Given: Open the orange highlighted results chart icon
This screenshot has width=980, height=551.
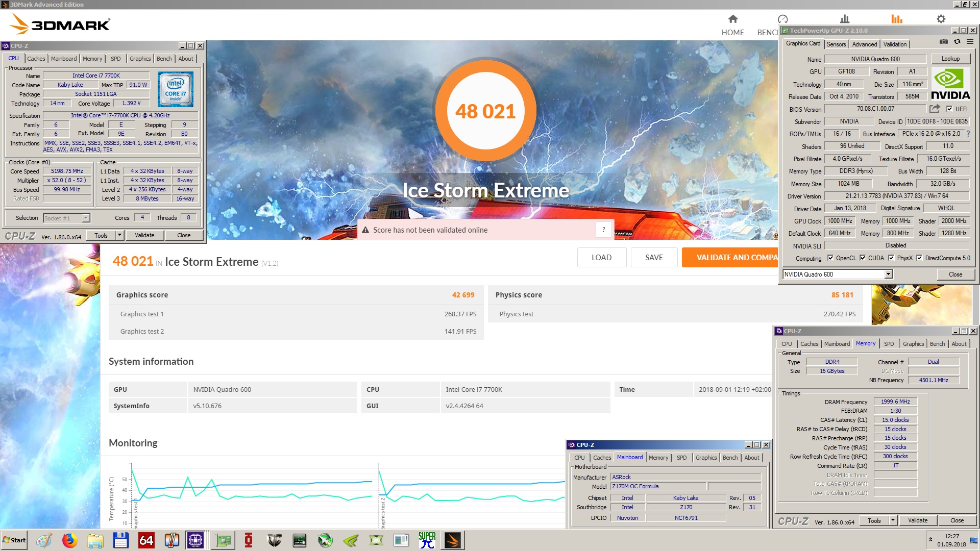Looking at the screenshot, I should tap(897, 19).
